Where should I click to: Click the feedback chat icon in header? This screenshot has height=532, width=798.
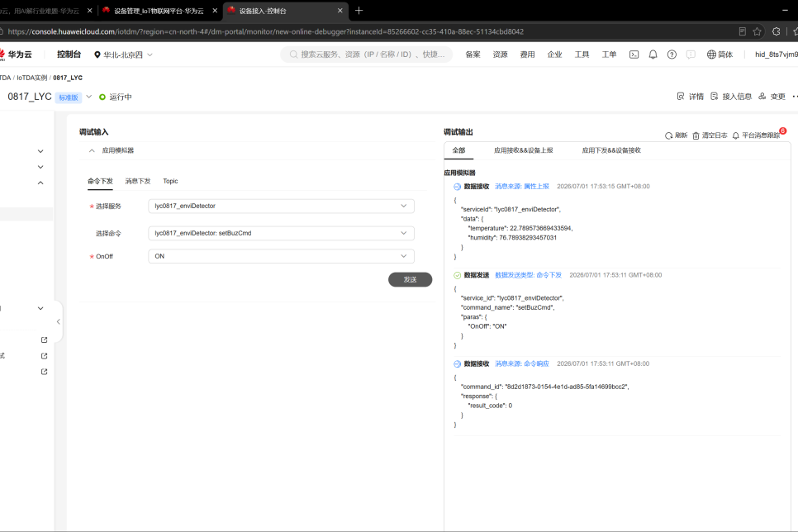click(691, 55)
